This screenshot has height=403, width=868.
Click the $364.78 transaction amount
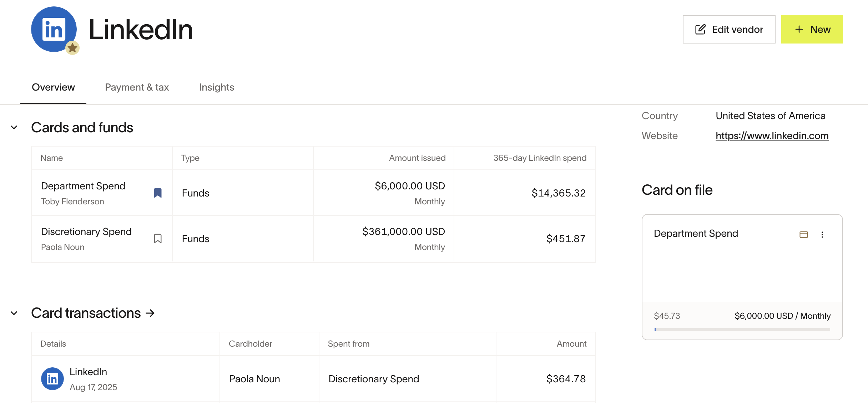(x=566, y=379)
